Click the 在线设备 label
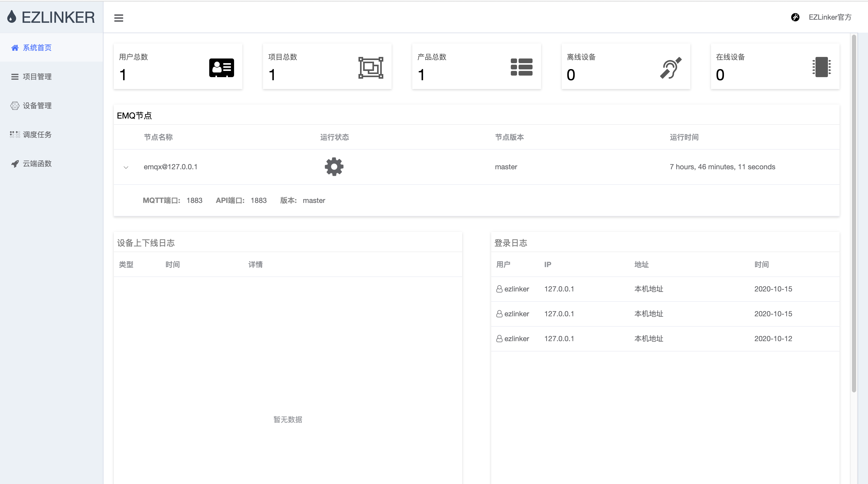Viewport: 868px width, 484px height. 730,57
